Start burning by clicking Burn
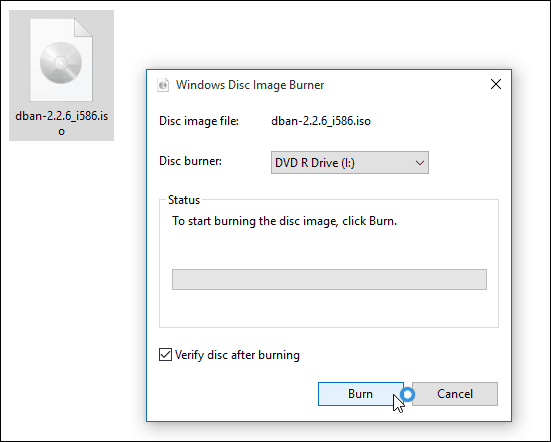 tap(361, 394)
